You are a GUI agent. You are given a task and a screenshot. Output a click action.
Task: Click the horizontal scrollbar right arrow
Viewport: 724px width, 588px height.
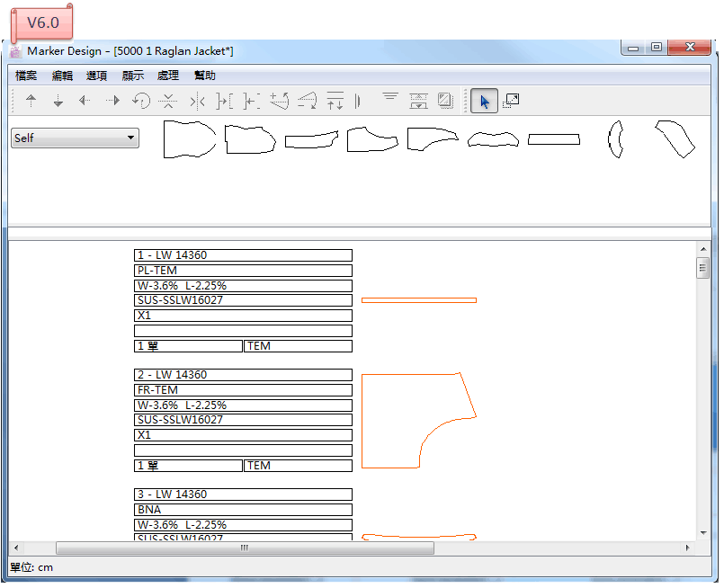tap(688, 548)
